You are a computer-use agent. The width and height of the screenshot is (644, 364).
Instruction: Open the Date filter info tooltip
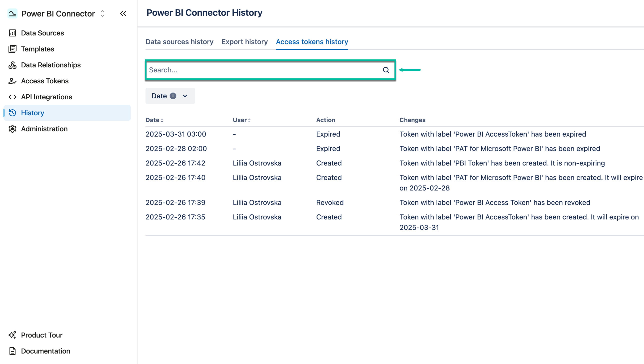tap(173, 96)
